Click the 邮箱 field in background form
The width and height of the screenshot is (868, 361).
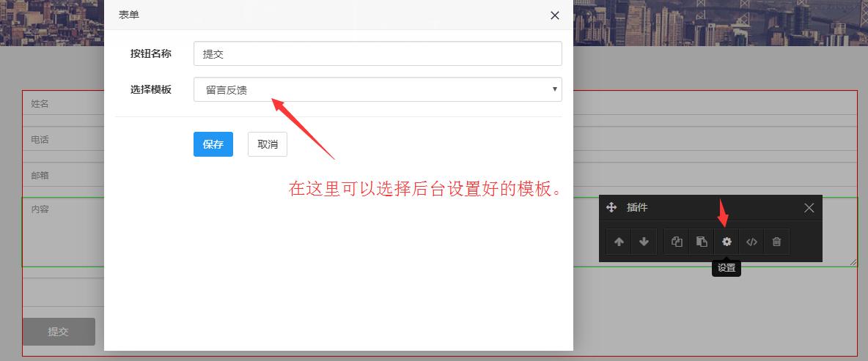click(62, 176)
